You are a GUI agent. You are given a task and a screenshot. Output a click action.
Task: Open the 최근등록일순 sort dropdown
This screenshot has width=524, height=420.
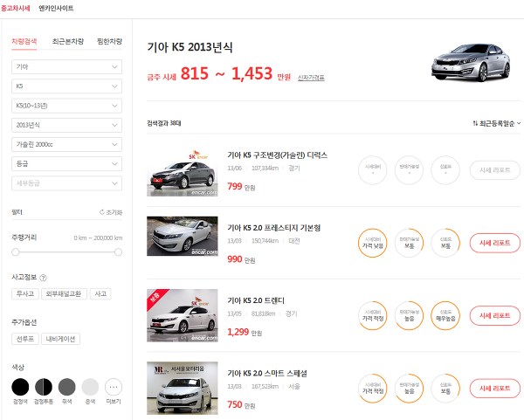point(497,124)
